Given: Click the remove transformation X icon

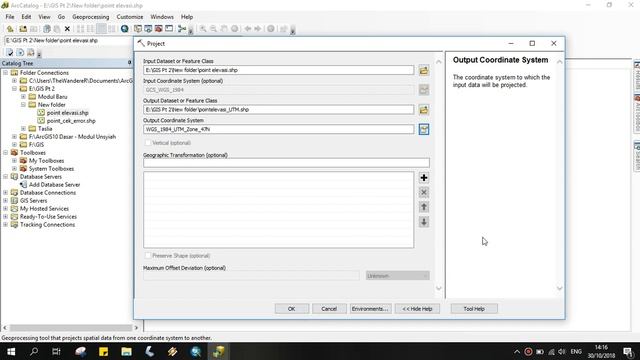Looking at the screenshot, I should (x=424, y=193).
